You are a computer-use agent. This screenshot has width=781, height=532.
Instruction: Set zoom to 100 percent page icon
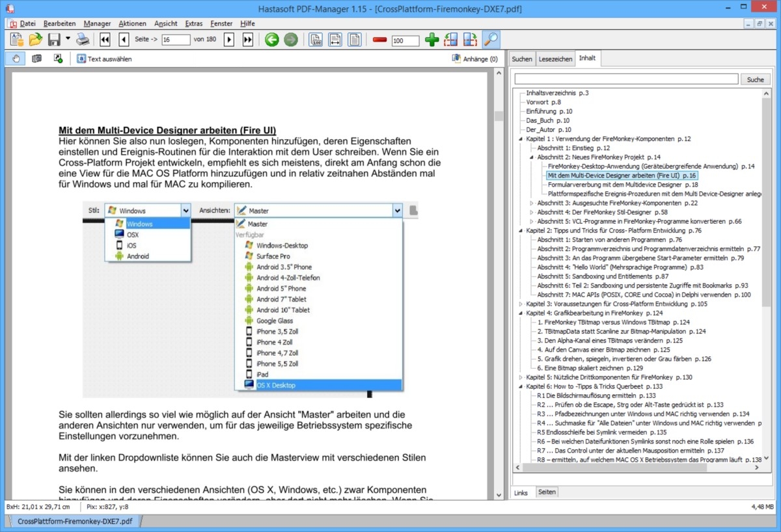(x=316, y=40)
